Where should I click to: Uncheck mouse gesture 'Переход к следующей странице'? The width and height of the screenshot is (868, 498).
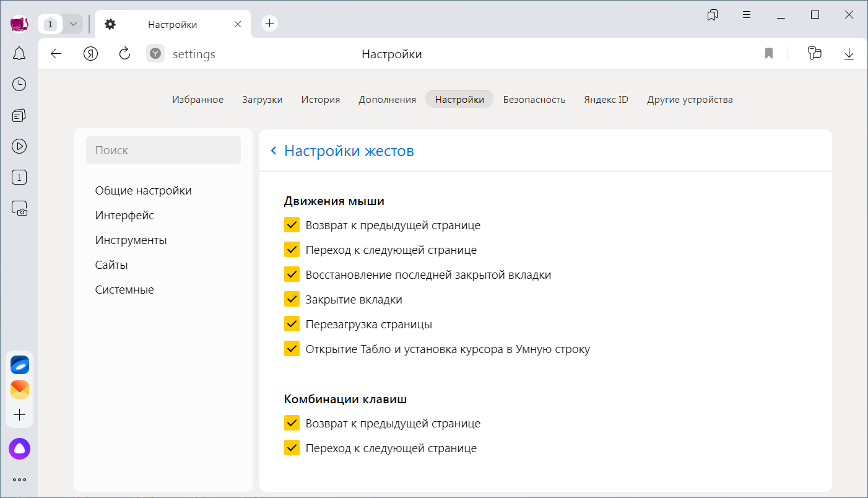292,250
